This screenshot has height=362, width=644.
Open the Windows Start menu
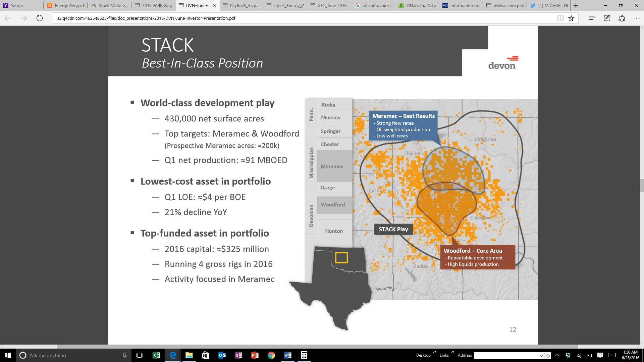(8, 355)
